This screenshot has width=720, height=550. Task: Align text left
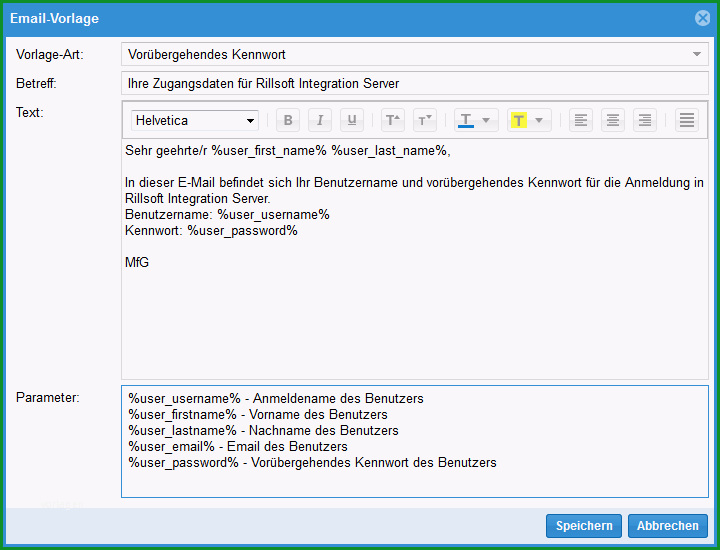pos(581,120)
